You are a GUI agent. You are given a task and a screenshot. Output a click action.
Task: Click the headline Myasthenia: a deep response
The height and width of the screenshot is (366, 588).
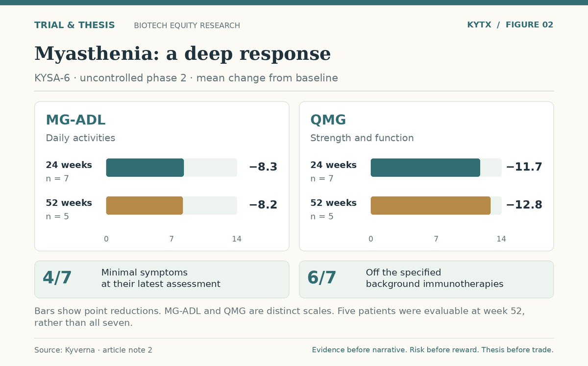(182, 53)
